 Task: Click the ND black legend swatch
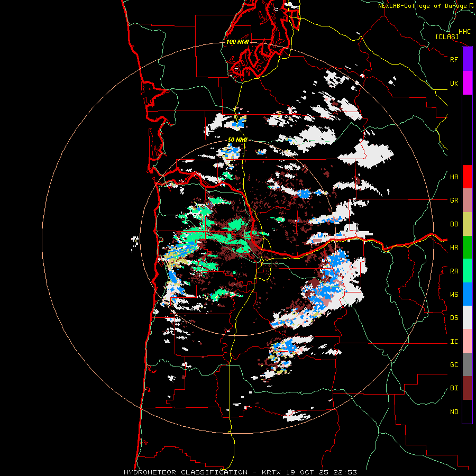click(467, 411)
